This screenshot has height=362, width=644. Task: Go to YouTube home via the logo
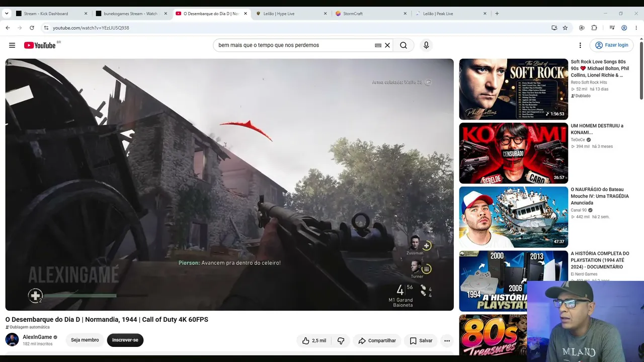pyautogui.click(x=40, y=45)
